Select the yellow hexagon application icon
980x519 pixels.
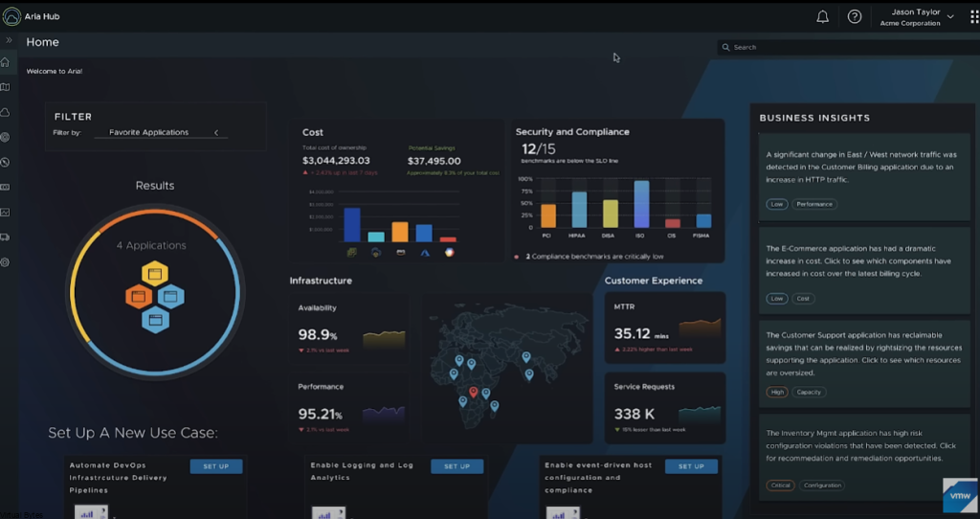pos(155,273)
